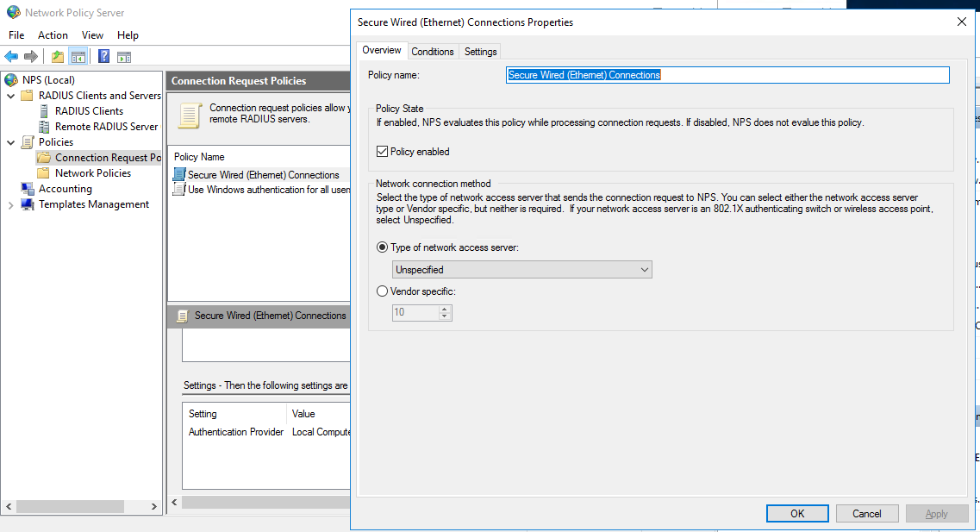Image resolution: width=980 pixels, height=532 pixels.
Task: Click the policy list pane scrollbar left arrow
Action: pyautogui.click(x=174, y=502)
